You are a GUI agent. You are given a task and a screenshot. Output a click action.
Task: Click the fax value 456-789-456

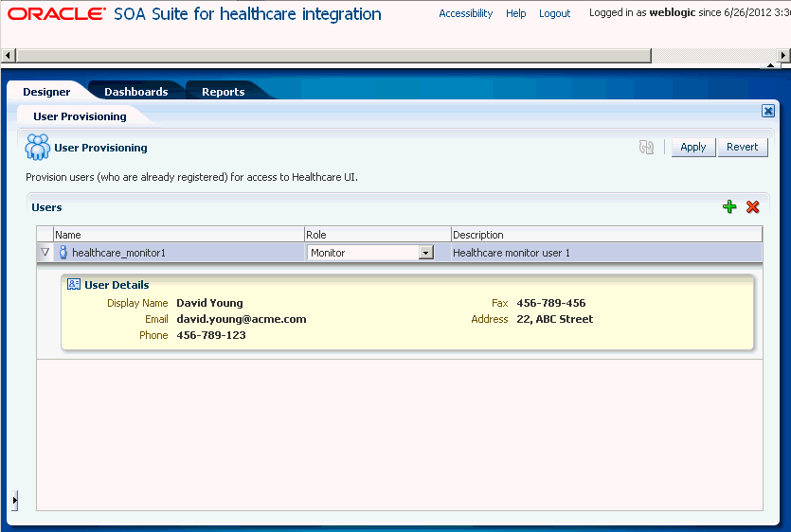[x=551, y=303]
